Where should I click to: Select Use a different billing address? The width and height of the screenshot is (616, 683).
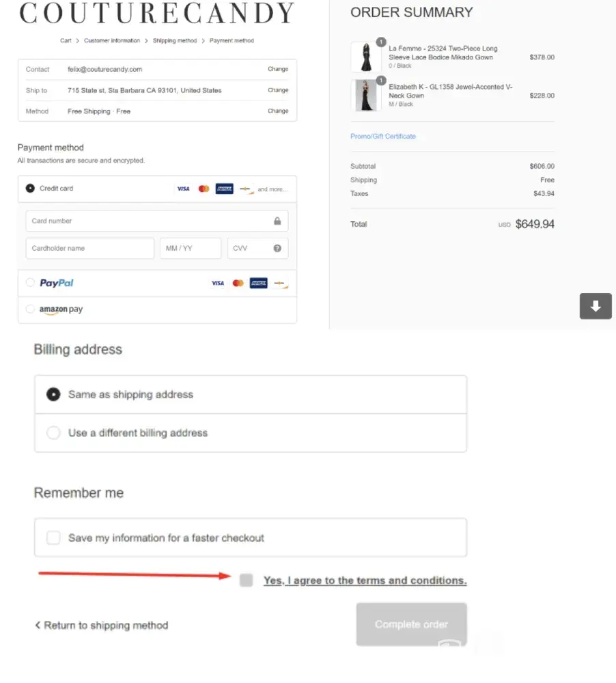tap(53, 433)
